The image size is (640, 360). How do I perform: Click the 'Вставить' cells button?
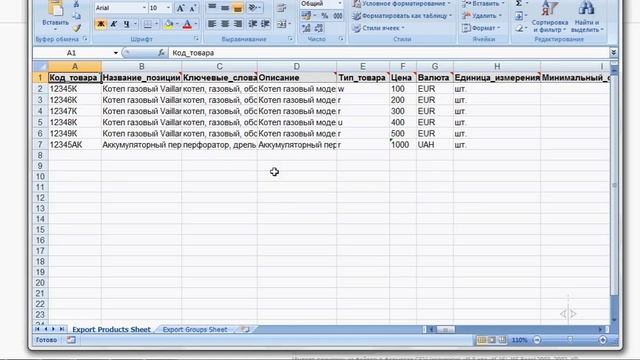(x=483, y=4)
